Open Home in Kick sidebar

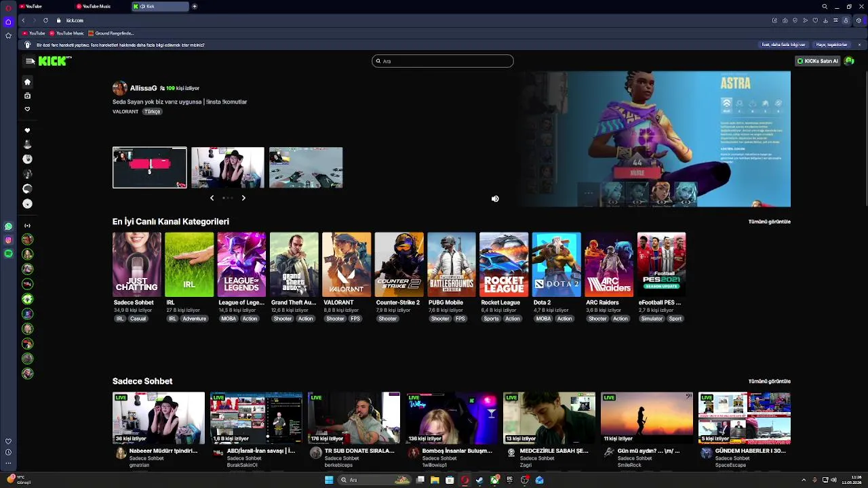tap(27, 81)
